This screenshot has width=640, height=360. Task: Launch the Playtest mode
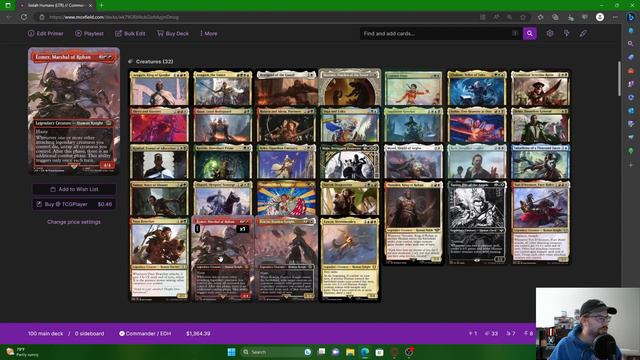pyautogui.click(x=89, y=33)
